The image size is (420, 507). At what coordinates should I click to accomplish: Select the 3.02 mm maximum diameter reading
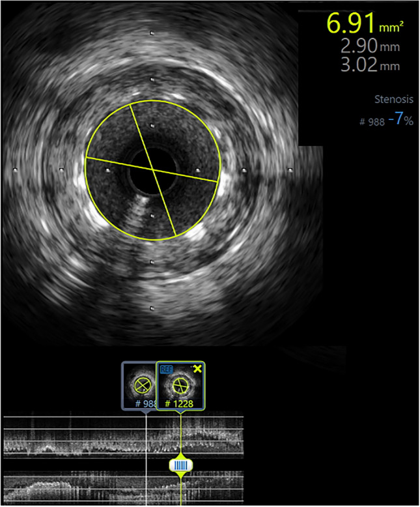coord(371,65)
